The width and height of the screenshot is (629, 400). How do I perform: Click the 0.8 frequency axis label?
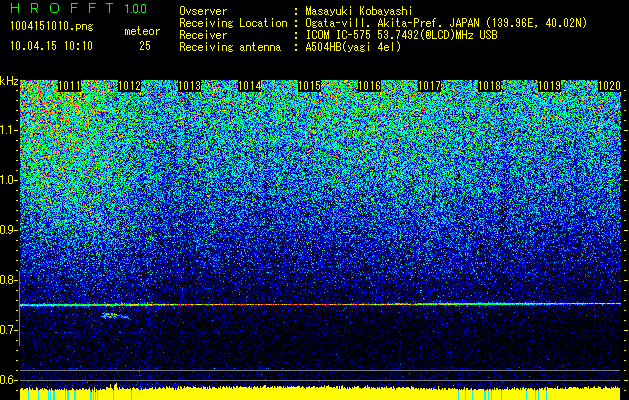(8, 280)
